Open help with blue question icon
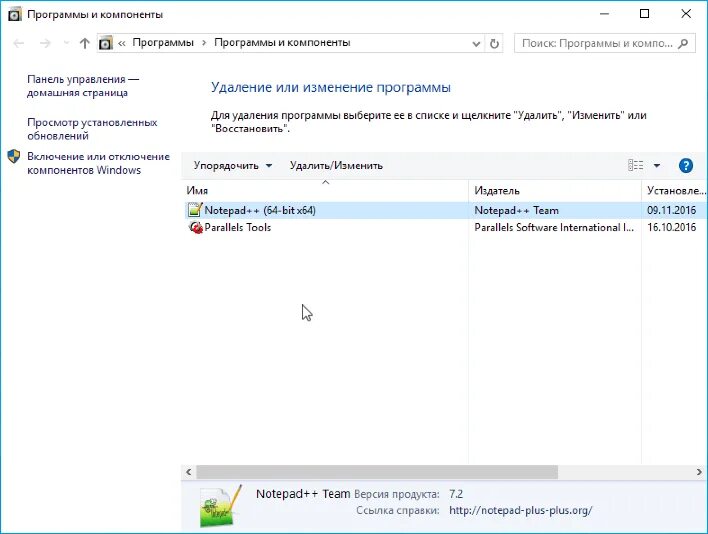The width and height of the screenshot is (708, 534). 686,166
